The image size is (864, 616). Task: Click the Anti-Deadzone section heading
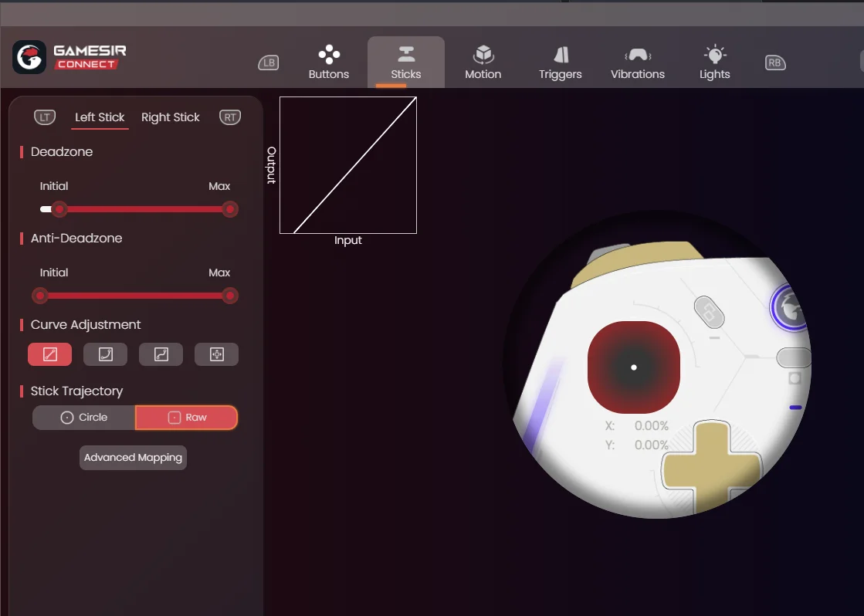(76, 239)
